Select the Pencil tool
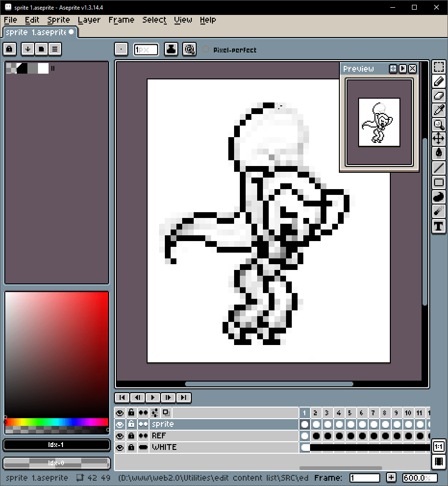Viewport: 448px width, 486px height. 438,81
